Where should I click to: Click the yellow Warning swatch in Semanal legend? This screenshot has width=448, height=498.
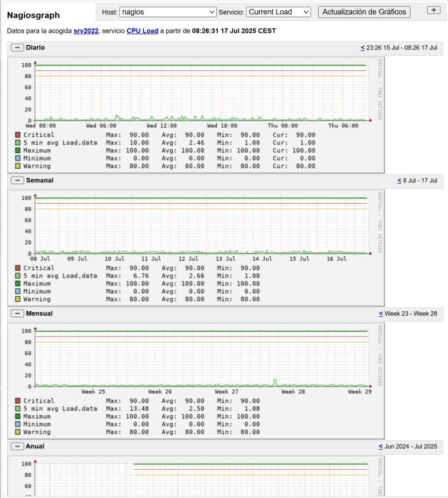click(18, 299)
